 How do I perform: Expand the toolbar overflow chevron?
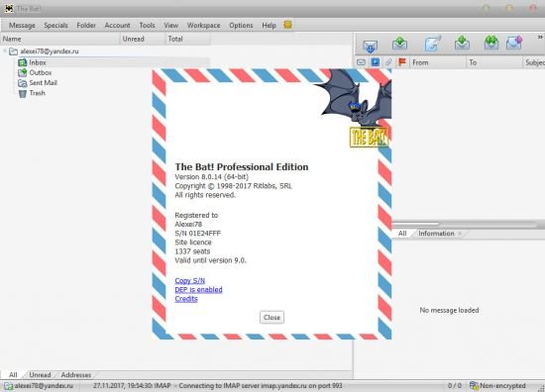coord(540,38)
